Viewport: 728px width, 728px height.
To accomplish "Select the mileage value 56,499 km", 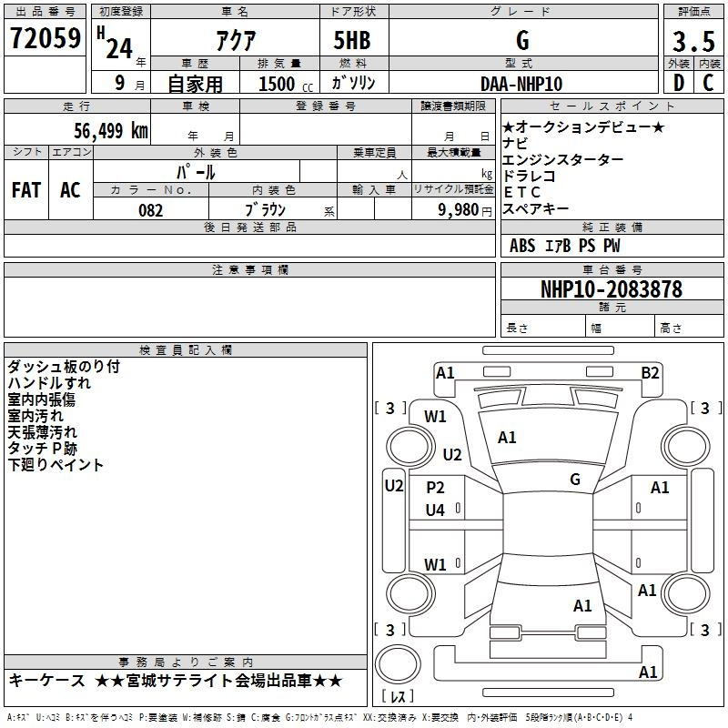I will pyautogui.click(x=101, y=131).
